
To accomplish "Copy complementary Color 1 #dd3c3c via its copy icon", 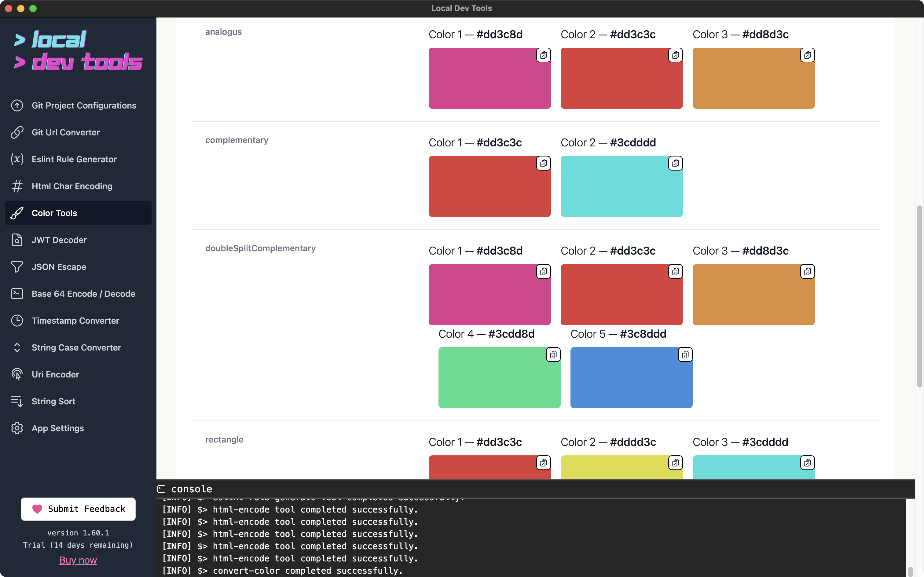I will pyautogui.click(x=543, y=163).
